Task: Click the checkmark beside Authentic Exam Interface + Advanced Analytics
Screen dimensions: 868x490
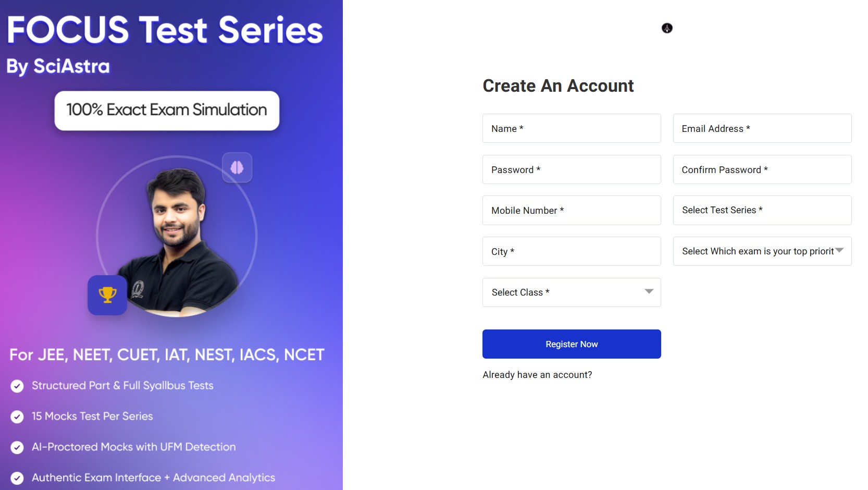Action: [16, 478]
